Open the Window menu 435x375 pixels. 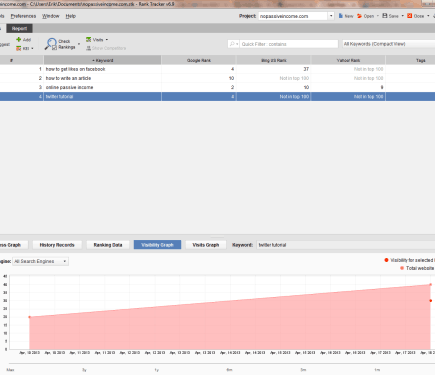point(51,16)
